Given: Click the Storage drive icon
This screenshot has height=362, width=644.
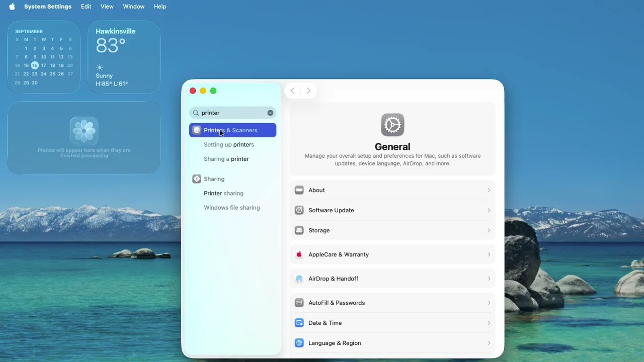Looking at the screenshot, I should [x=299, y=230].
